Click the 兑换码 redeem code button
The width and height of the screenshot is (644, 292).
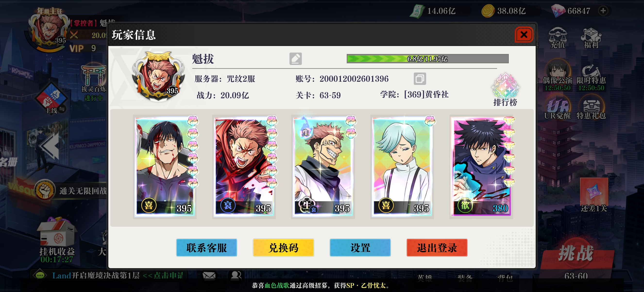[283, 247]
